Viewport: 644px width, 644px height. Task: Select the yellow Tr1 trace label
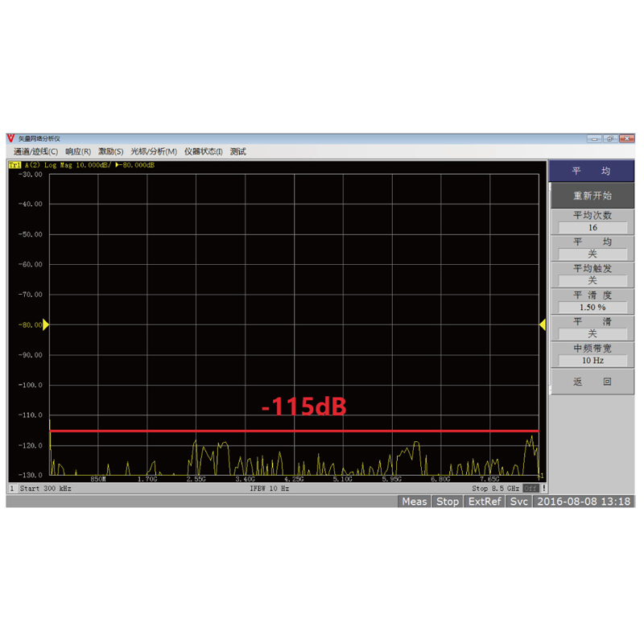click(14, 165)
